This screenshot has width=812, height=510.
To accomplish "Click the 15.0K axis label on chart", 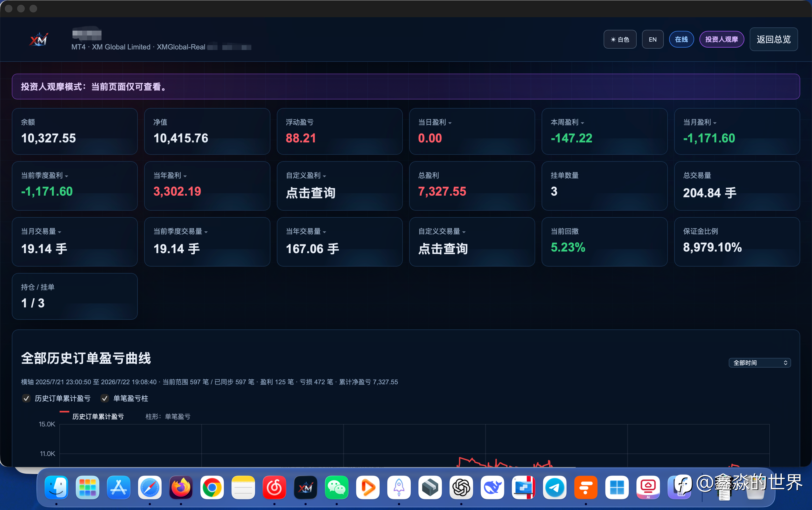I will tap(47, 424).
